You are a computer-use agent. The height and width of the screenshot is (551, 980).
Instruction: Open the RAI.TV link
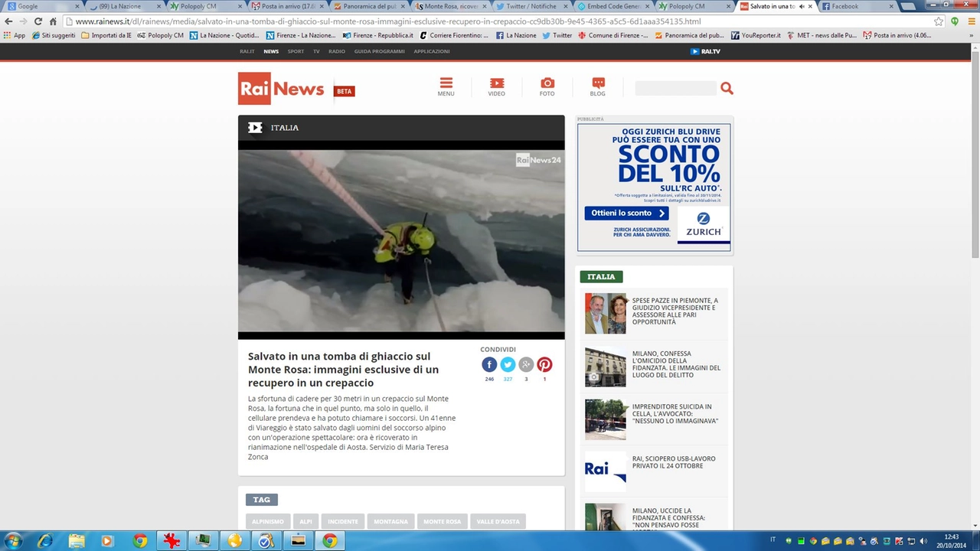click(x=705, y=51)
